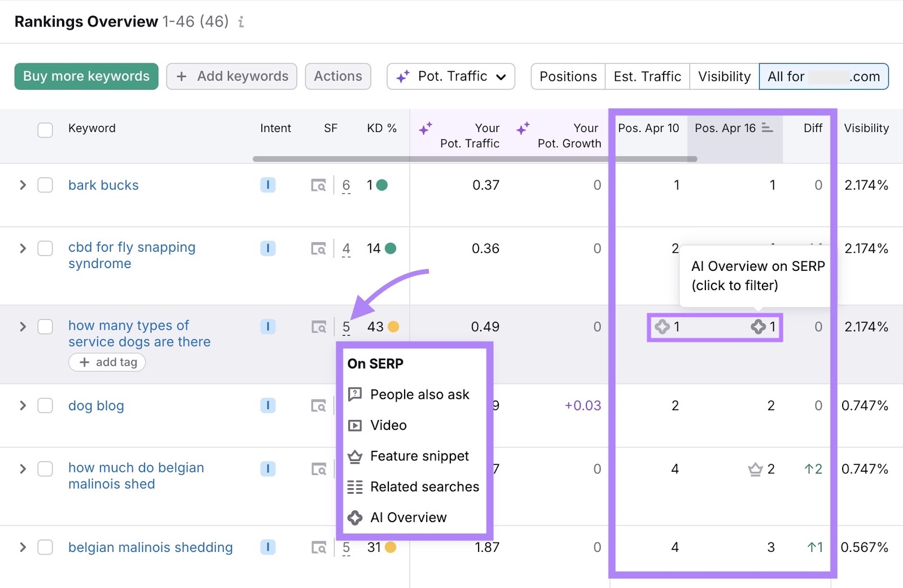
Task: Click the info icon beside Rankings Overview title
Action: coord(242,22)
